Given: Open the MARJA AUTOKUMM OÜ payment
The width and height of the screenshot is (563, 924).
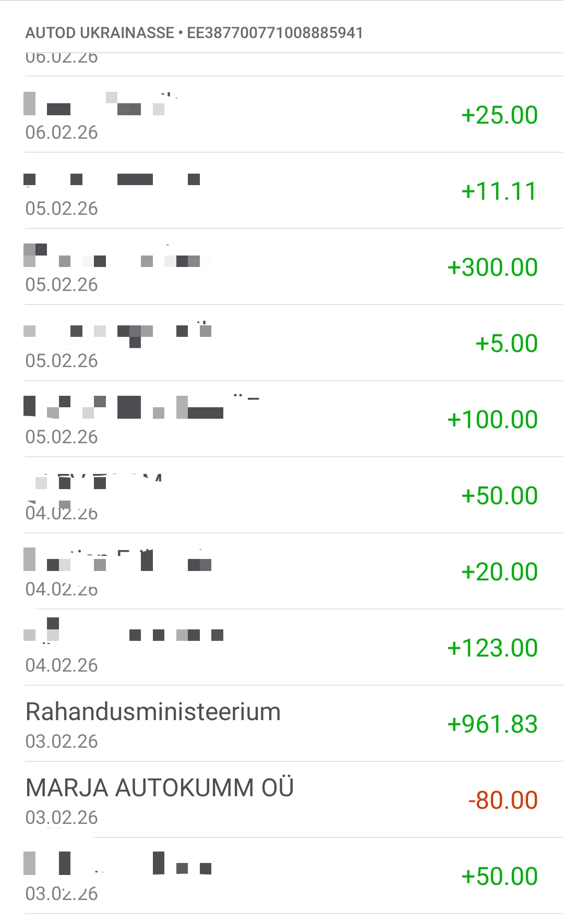Looking at the screenshot, I should (159, 788).
